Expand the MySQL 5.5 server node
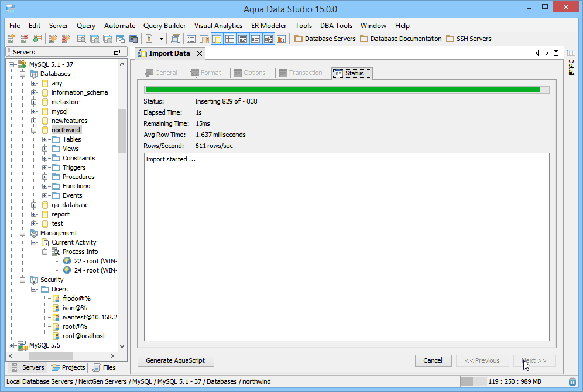Viewport: 583px width, 392px height. tap(12, 346)
